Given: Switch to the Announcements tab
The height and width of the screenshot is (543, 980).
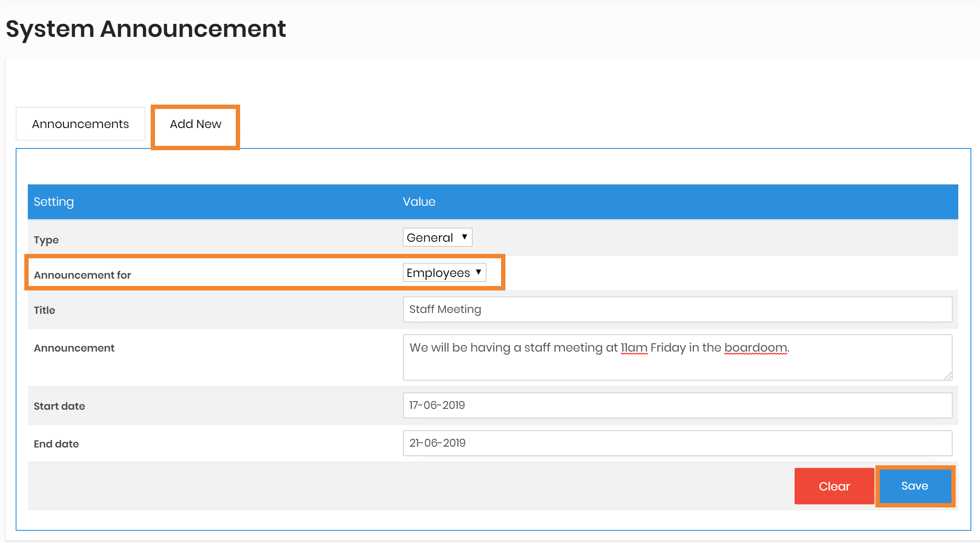Looking at the screenshot, I should pos(80,124).
